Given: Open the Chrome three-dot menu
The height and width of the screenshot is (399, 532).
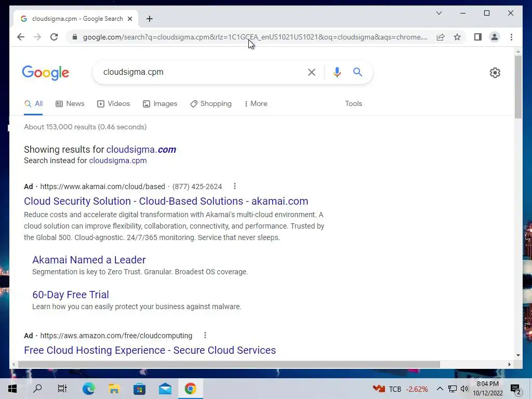Looking at the screenshot, I should (511, 37).
